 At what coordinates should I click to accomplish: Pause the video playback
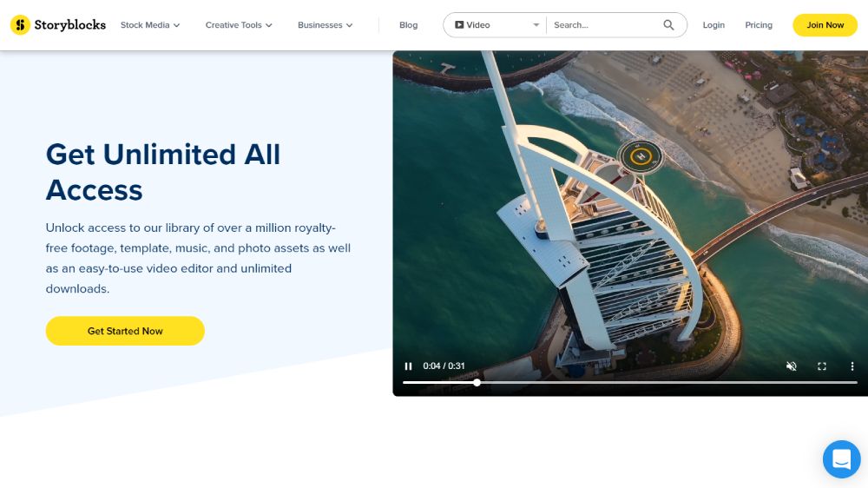point(409,366)
